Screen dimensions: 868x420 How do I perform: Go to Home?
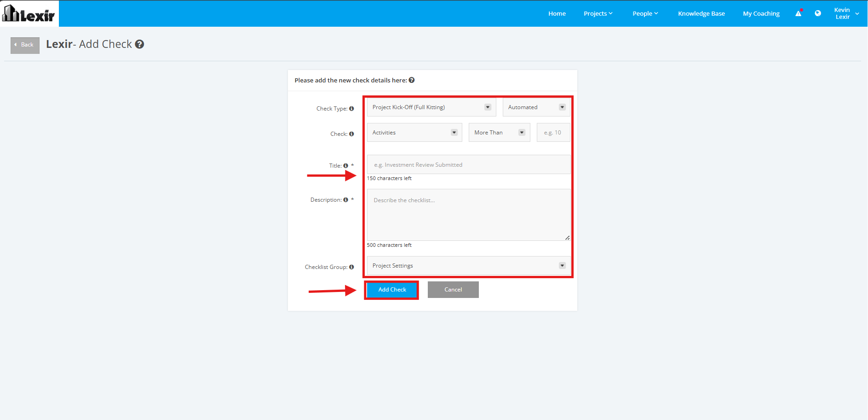557,13
